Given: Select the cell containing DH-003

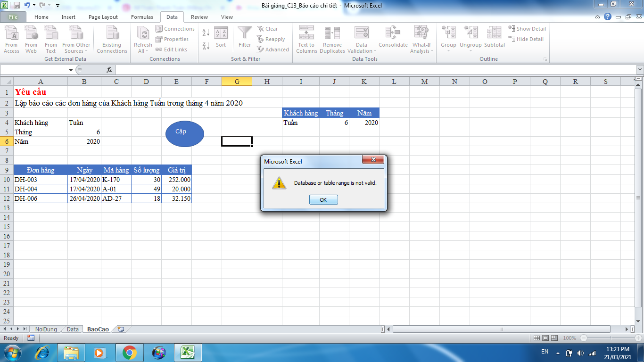Looking at the screenshot, I should (x=41, y=180).
